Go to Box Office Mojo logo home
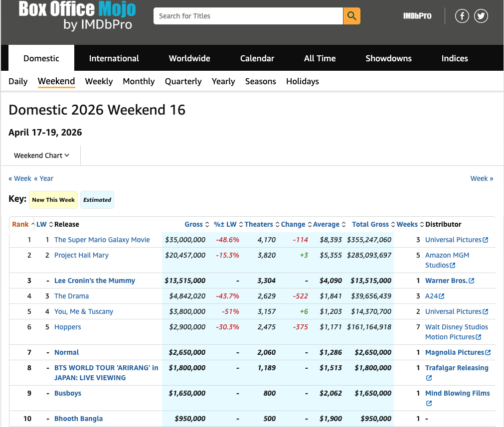Image resolution: width=504 pixels, height=427 pixels. [77, 15]
